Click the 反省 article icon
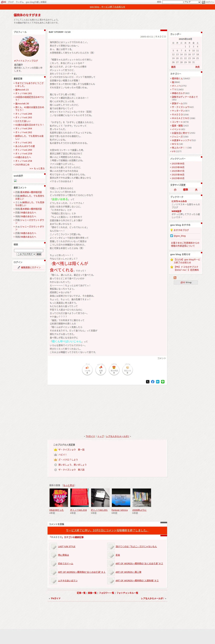Screen dimensions: 215x644 111,555
